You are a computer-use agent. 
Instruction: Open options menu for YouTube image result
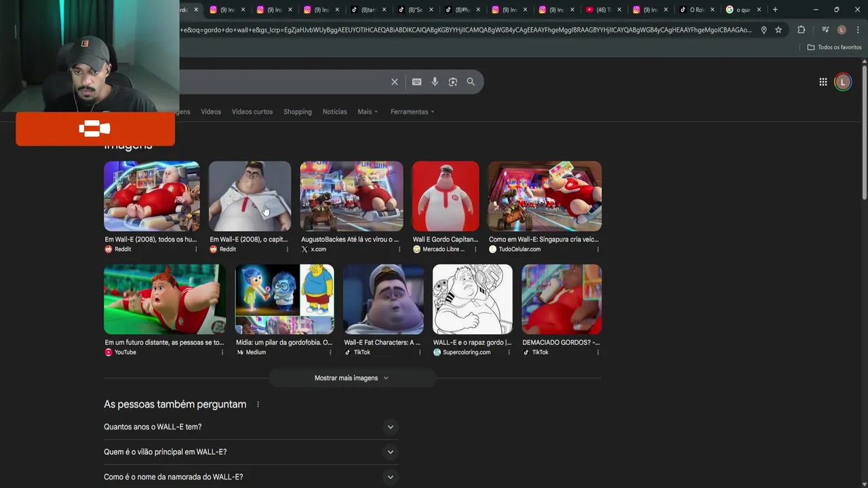[222, 352]
